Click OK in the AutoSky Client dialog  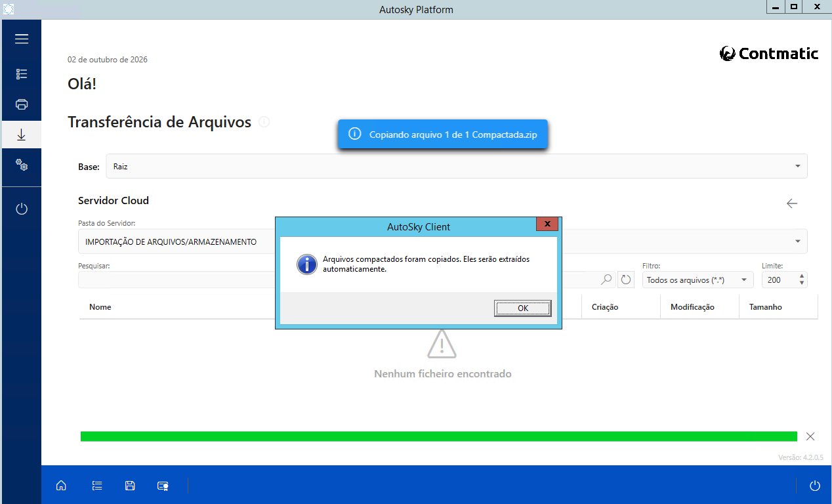coord(522,308)
